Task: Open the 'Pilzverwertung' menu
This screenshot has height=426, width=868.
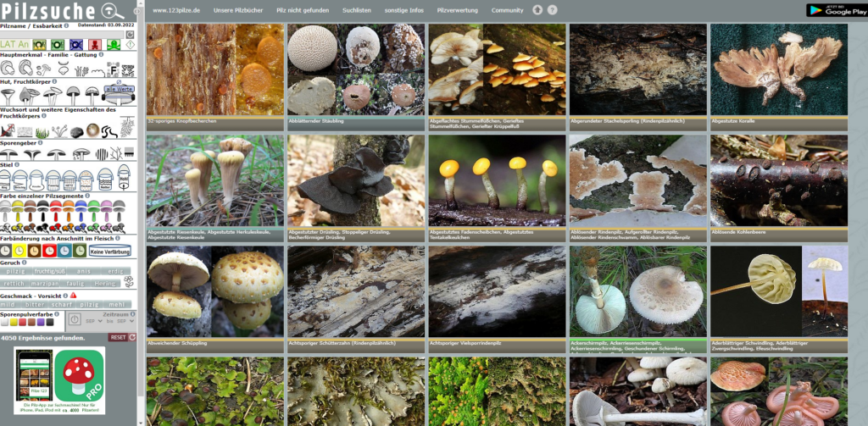Action: [457, 10]
